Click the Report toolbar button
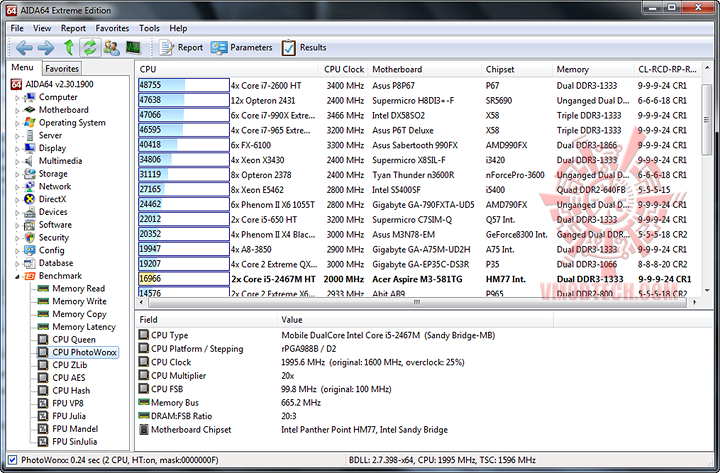The image size is (720, 473). click(x=181, y=47)
